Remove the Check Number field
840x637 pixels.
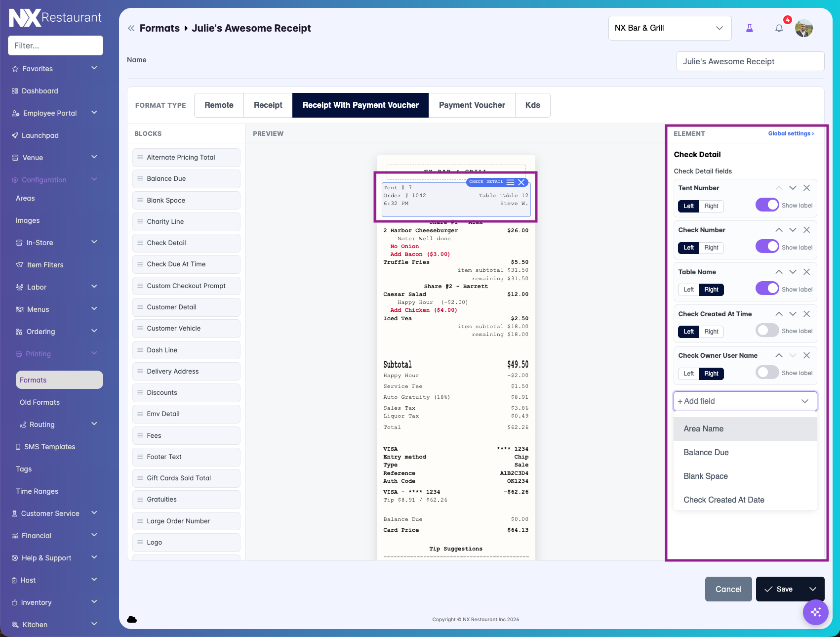tap(806, 230)
